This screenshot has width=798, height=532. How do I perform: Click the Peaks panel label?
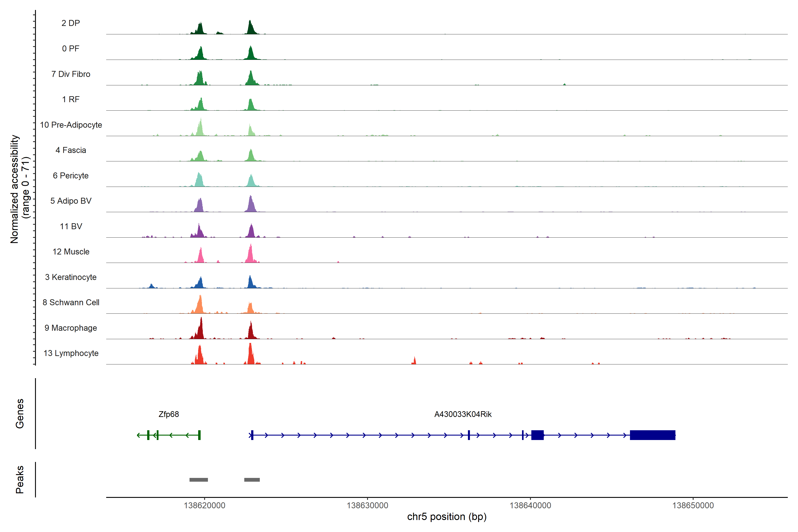[x=20, y=479]
